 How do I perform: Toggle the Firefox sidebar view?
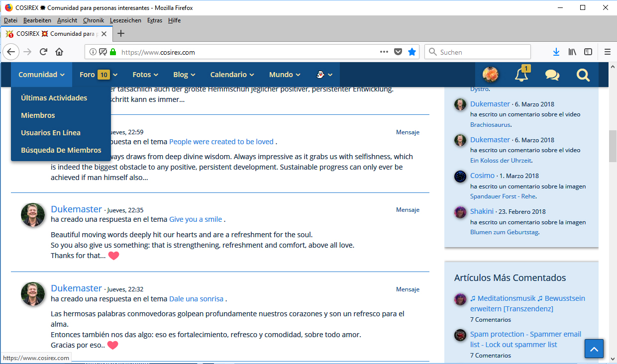pyautogui.click(x=588, y=52)
